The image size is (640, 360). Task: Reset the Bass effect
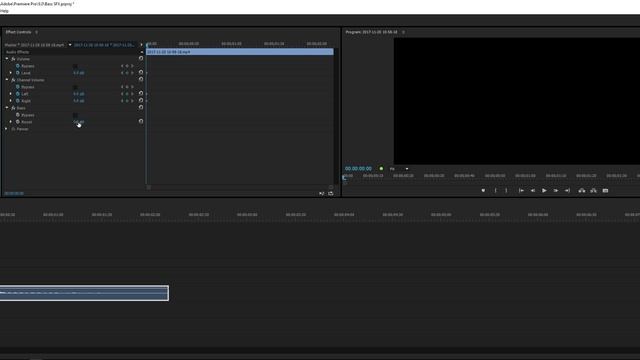click(x=141, y=107)
